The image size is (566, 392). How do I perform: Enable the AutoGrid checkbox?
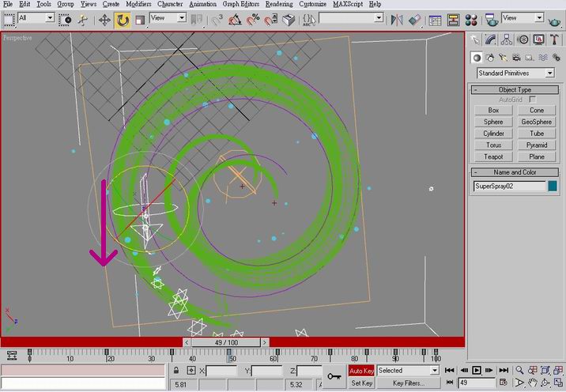pyautogui.click(x=534, y=100)
